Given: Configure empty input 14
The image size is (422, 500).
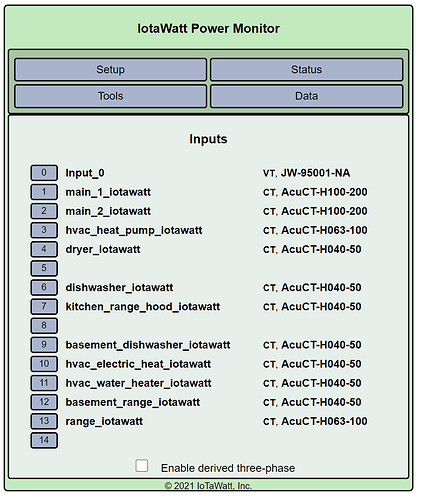Looking at the screenshot, I should coord(44,440).
